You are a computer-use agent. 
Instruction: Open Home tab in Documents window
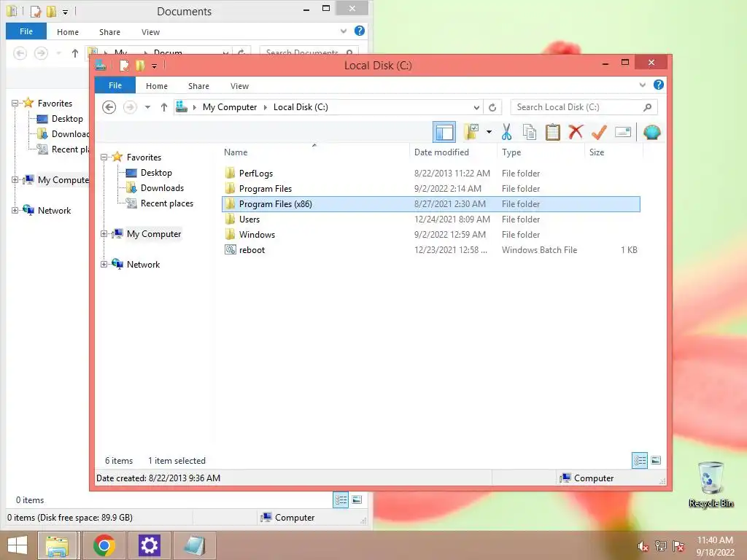68,32
